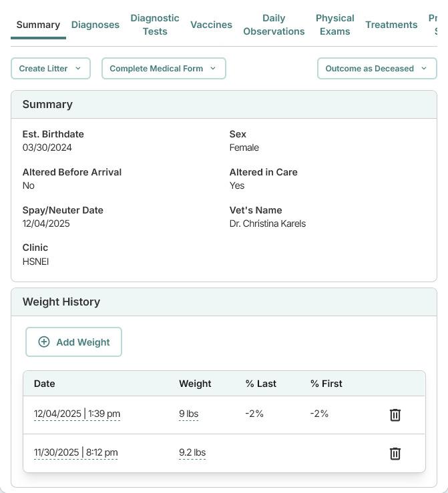Edit the 11/30/2025 8:12 pm date

(75, 453)
